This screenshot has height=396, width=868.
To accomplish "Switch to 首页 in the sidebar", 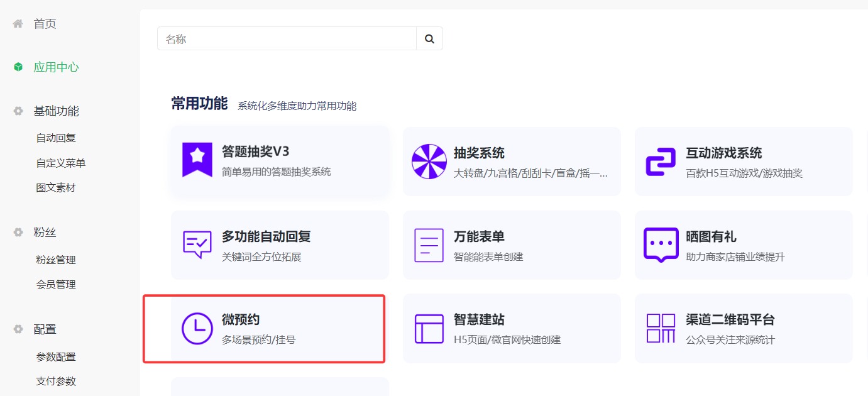I will (x=44, y=23).
